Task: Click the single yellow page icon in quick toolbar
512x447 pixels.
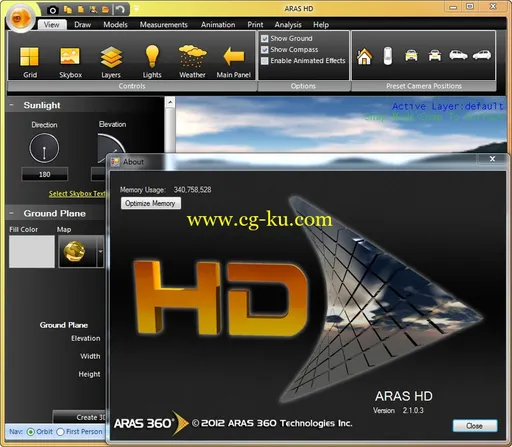Action: tap(81, 9)
